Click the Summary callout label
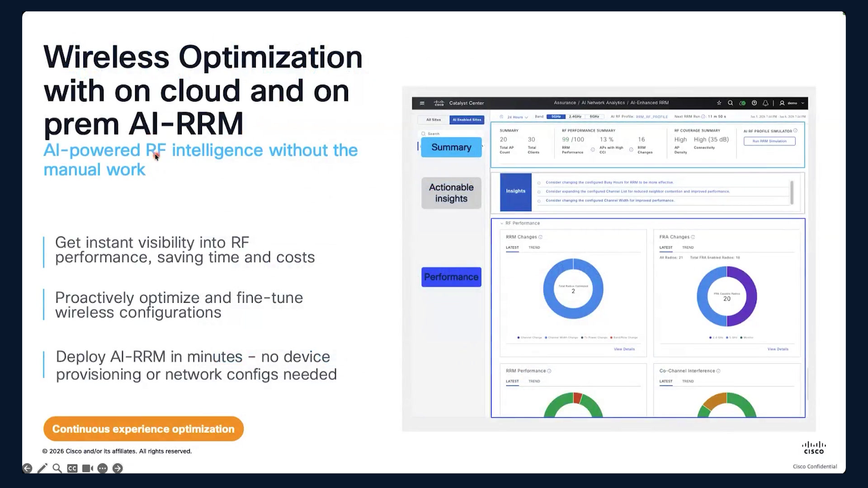Viewport: 868px width, 488px height. tap(451, 147)
